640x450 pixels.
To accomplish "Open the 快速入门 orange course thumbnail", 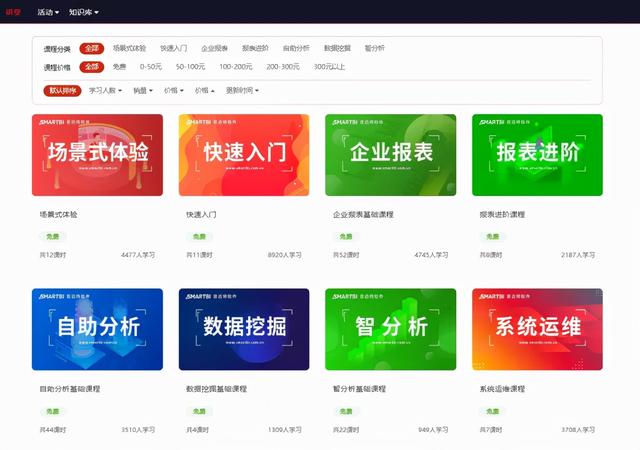I will [244, 155].
